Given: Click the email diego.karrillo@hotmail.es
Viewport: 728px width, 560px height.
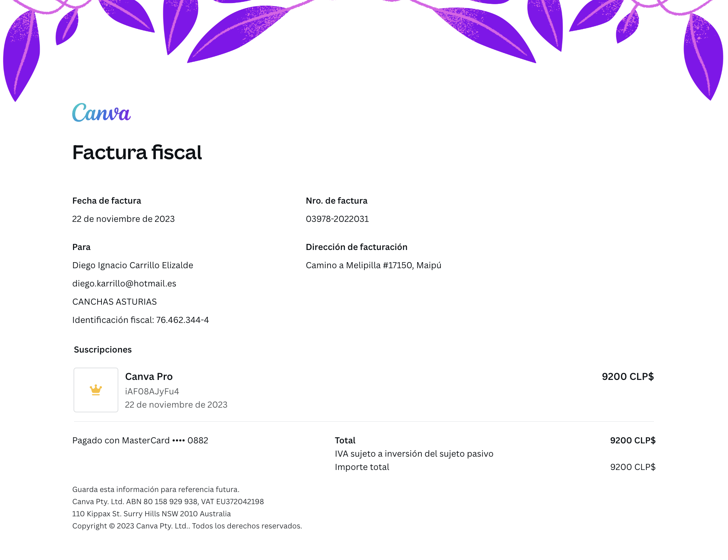Looking at the screenshot, I should 124,283.
